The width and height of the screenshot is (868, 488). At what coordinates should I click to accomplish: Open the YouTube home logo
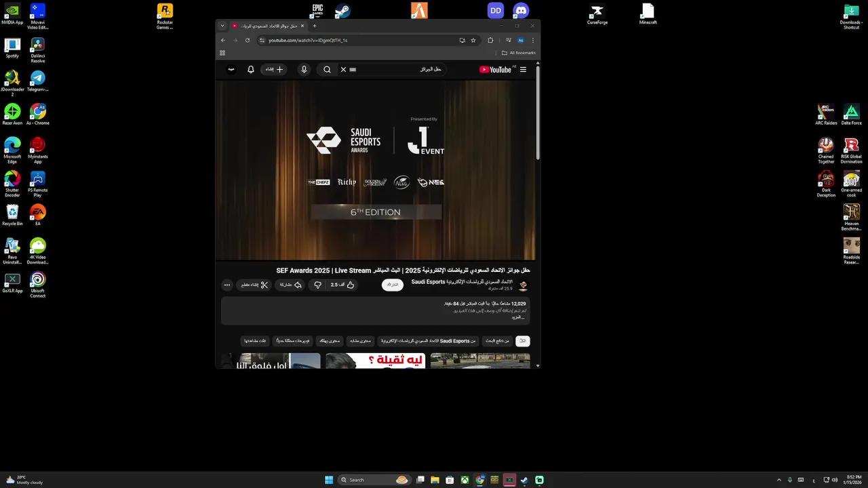pyautogui.click(x=497, y=69)
